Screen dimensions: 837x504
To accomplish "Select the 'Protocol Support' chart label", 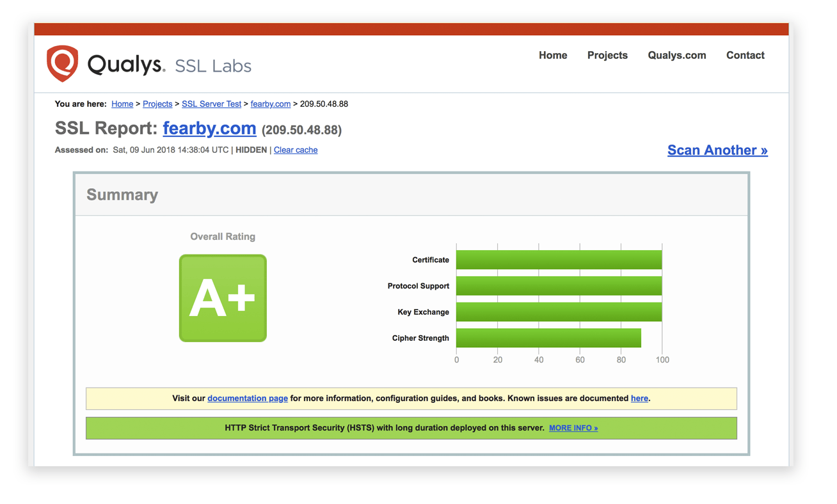I will click(418, 287).
